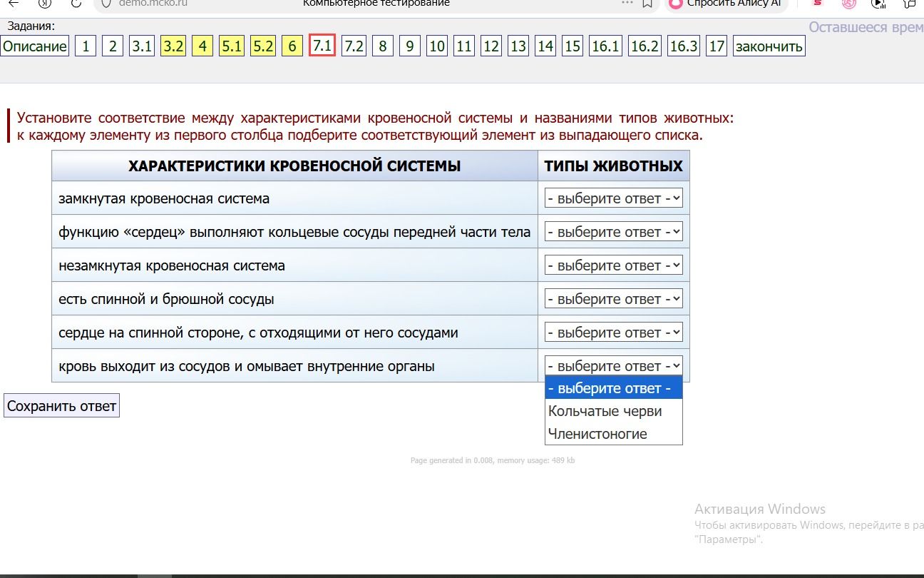Image resolution: width=924 pixels, height=578 pixels.
Task: Move on to task 7.2
Action: tap(354, 47)
